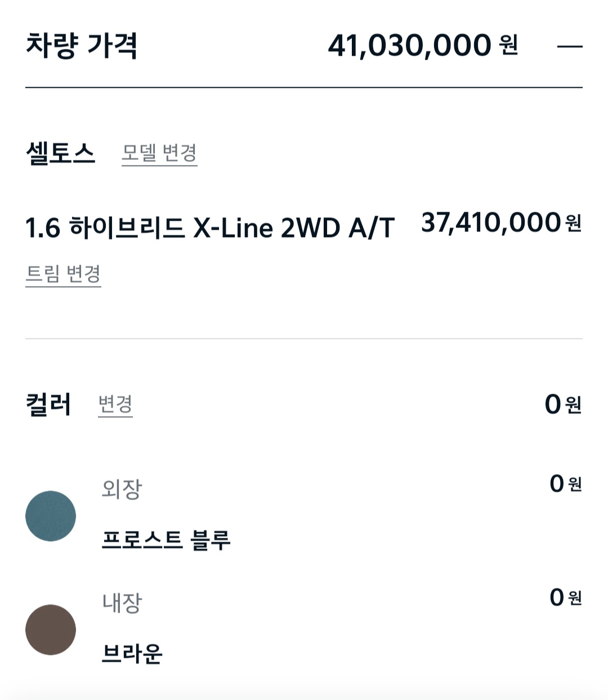Viewport: 608px width, 700px height.
Task: Click the 컬러 section heading
Action: tap(48, 404)
